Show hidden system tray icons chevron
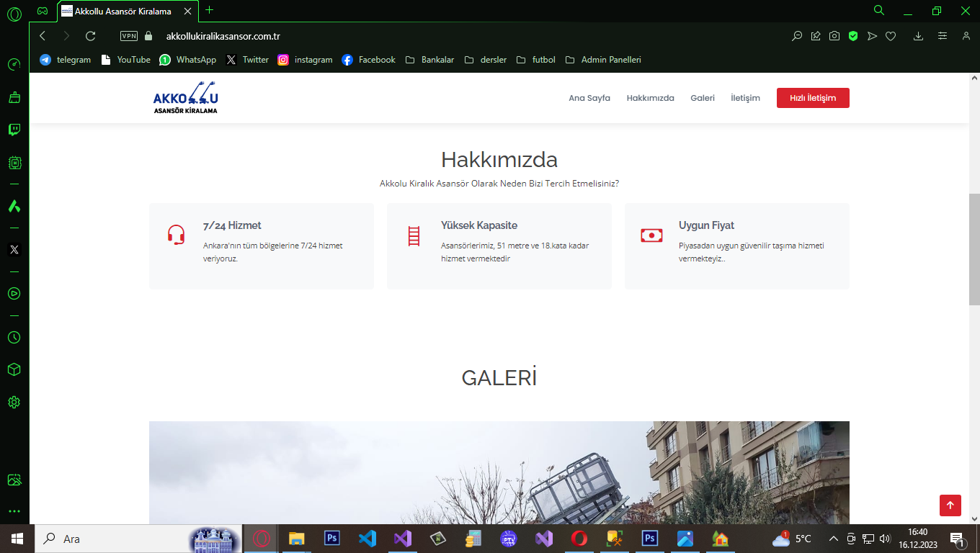The image size is (980, 553). 834,539
